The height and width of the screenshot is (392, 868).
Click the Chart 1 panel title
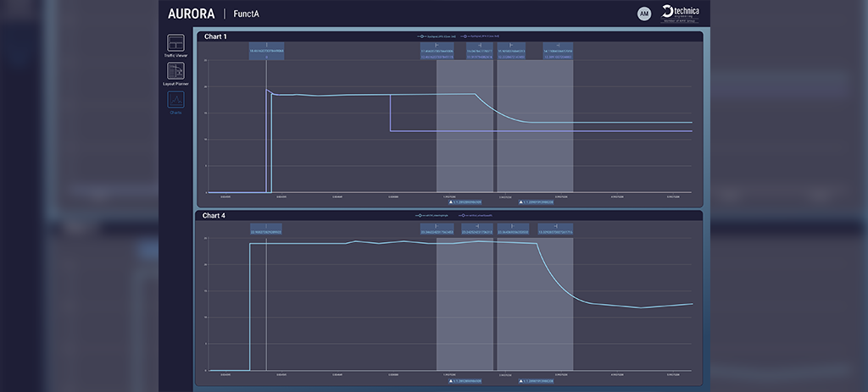tap(215, 36)
